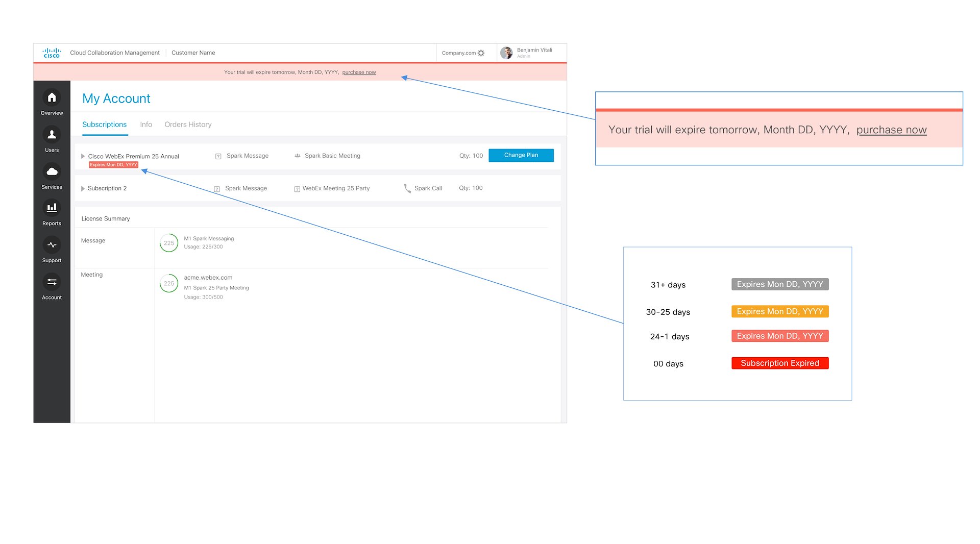The image size is (980, 544).
Task: Click the Spark Message help icon, first subscription
Action: tap(218, 156)
